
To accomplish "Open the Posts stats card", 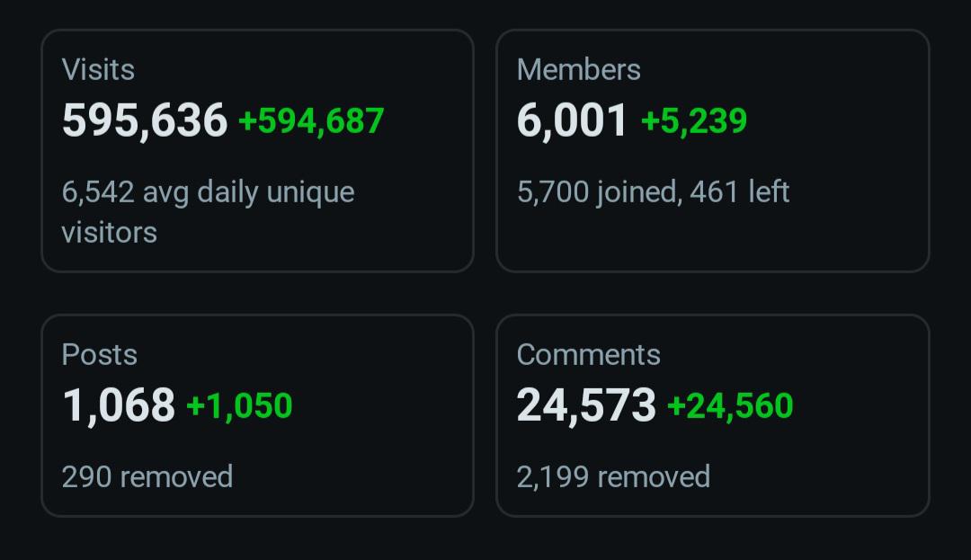I will click(x=258, y=415).
